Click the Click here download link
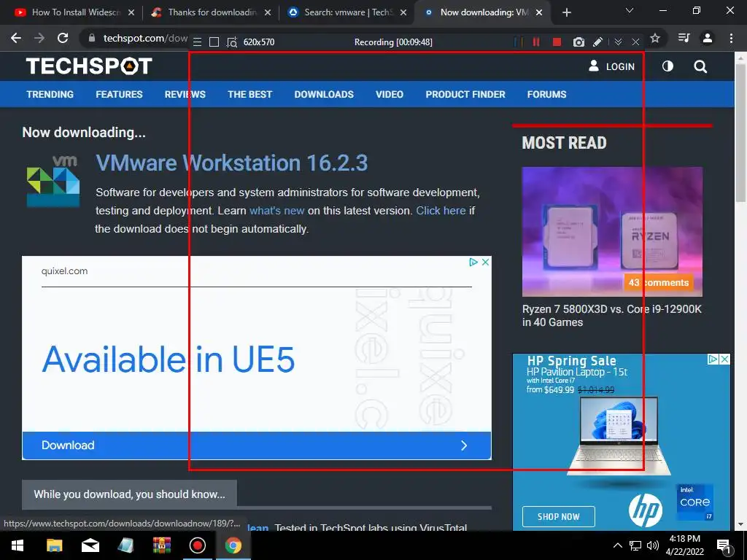This screenshot has height=560, width=747. (x=441, y=211)
